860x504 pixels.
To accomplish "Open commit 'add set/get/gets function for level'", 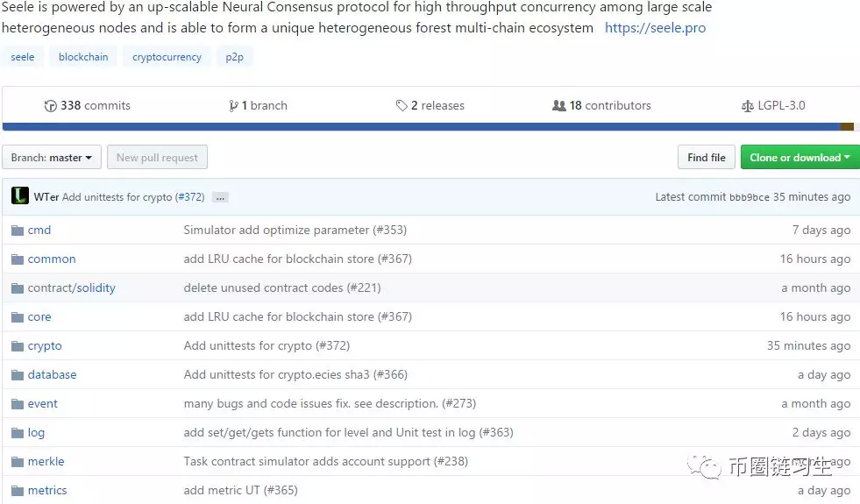I will pyautogui.click(x=348, y=433).
